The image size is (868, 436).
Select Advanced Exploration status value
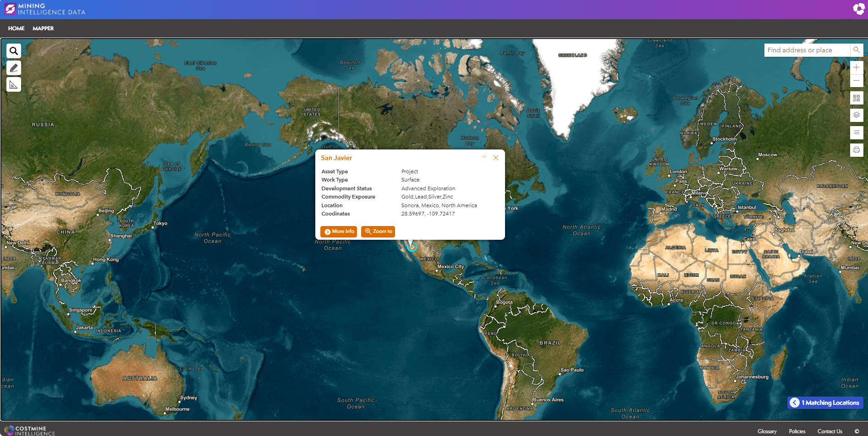tap(429, 188)
